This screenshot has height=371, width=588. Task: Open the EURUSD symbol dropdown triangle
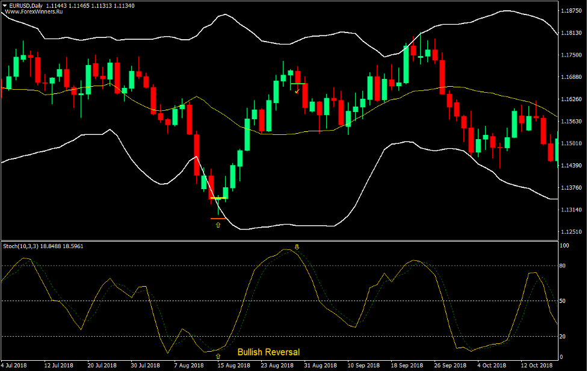(x=5, y=5)
